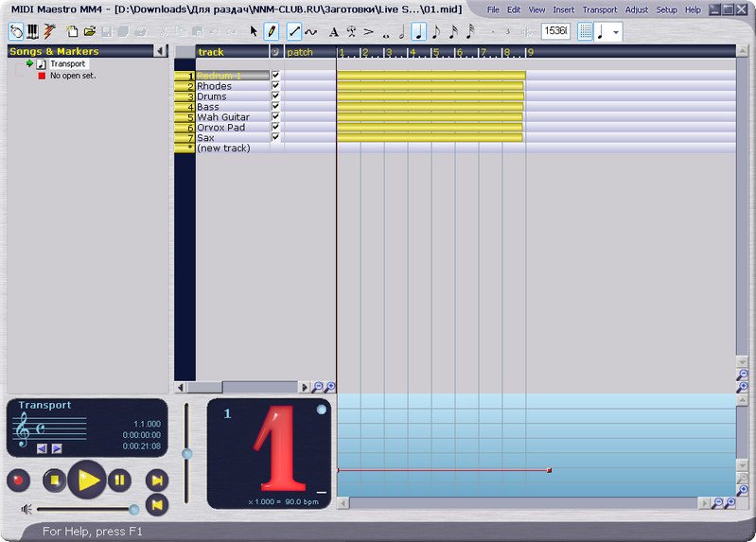Image resolution: width=756 pixels, height=542 pixels.
Task: Select the Transport item in song tree
Action: click(66, 63)
